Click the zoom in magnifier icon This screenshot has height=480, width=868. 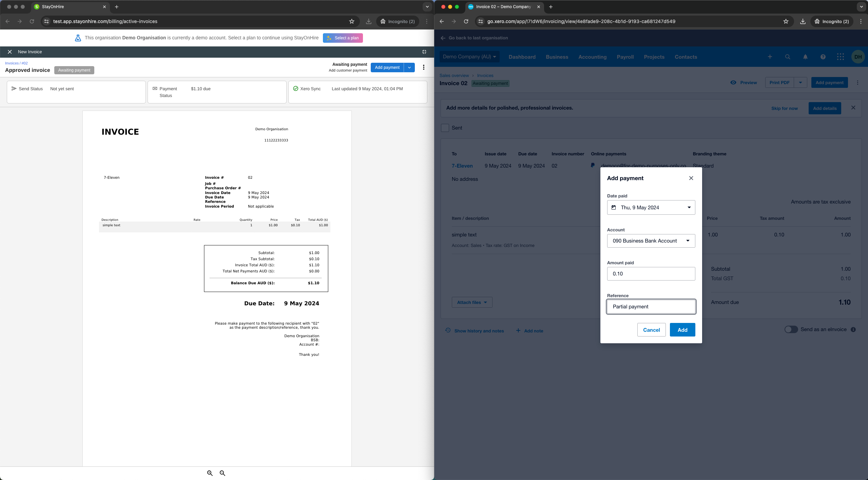coord(210,473)
